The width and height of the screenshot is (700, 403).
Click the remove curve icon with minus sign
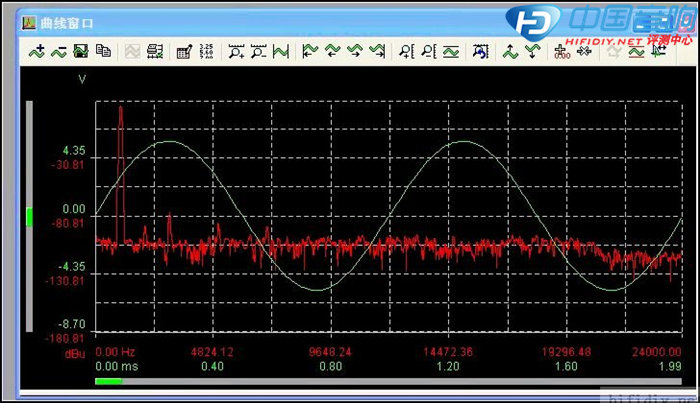(58, 51)
